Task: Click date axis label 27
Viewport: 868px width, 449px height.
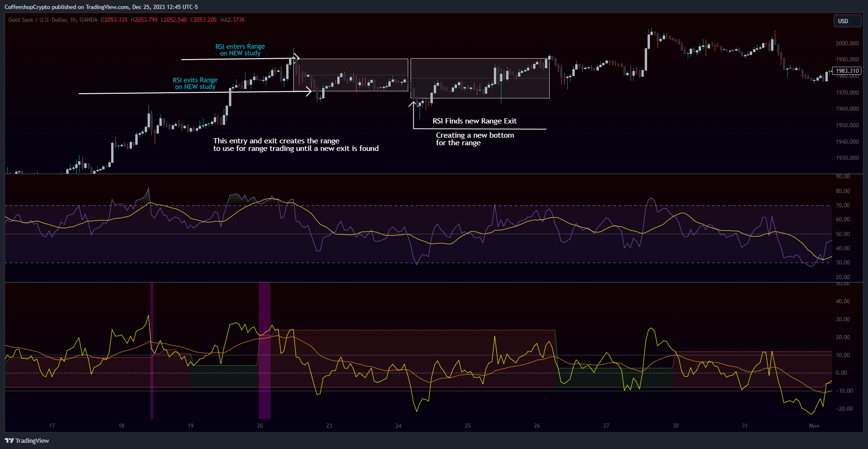Action: (x=606, y=426)
